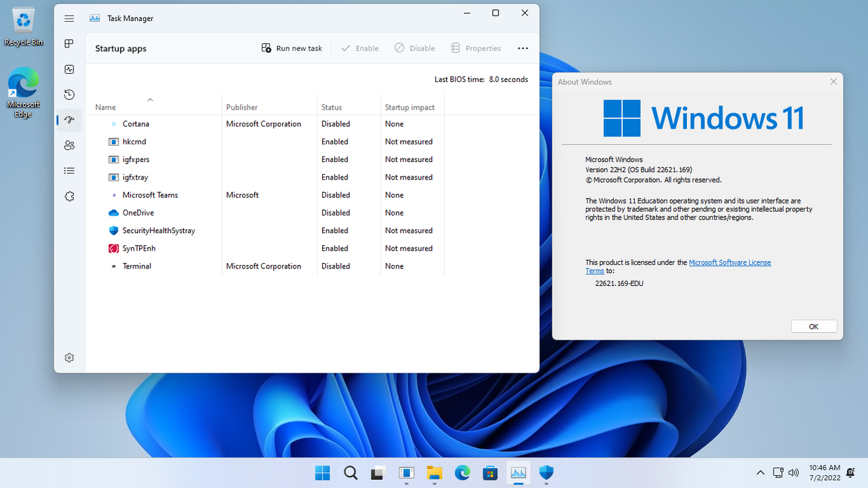868x488 pixels.
Task: Open the winver window icon on the taskbar
Action: tap(406, 473)
